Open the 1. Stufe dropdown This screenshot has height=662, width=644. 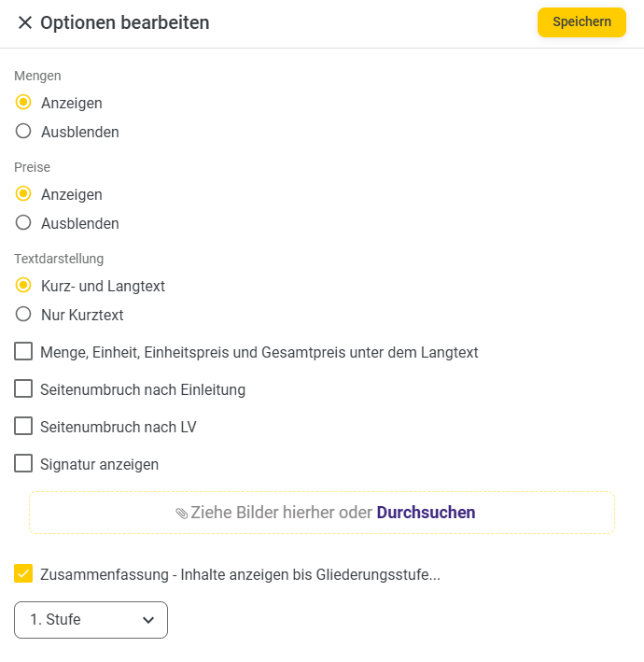point(91,620)
